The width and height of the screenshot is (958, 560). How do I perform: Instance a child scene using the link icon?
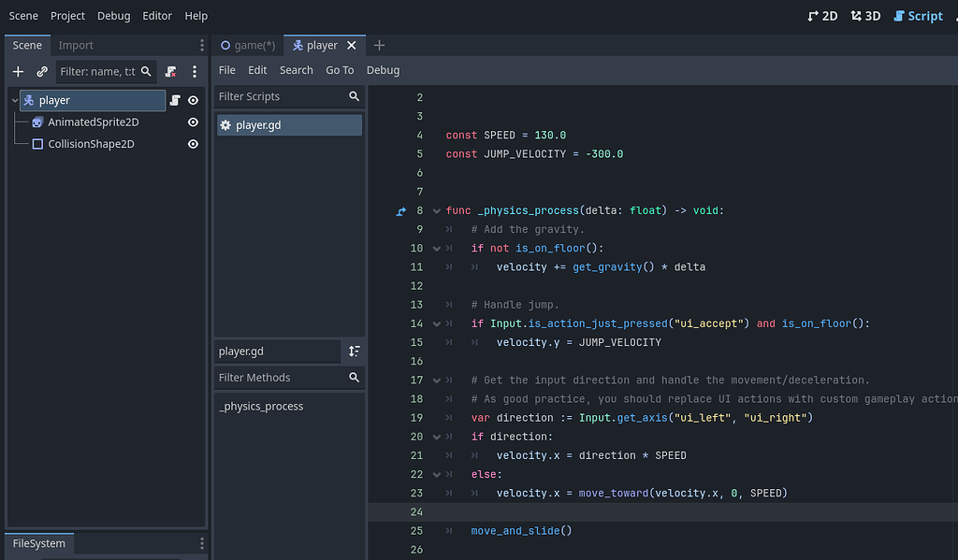coord(41,71)
